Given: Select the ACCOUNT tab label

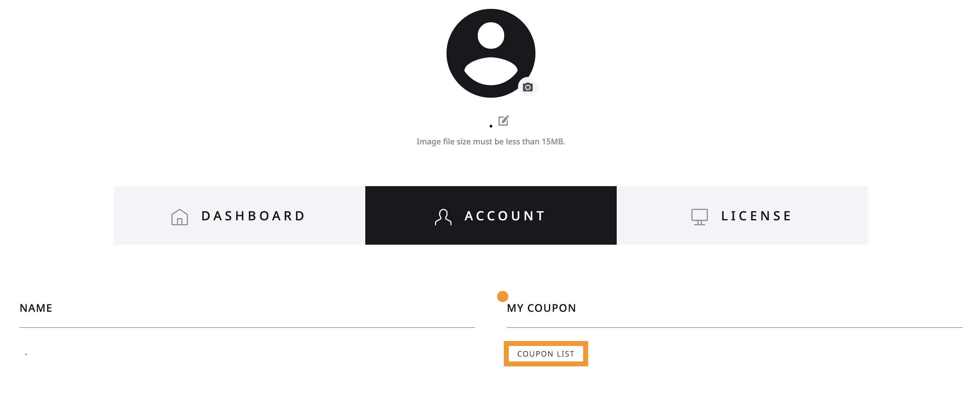Looking at the screenshot, I should point(505,216).
